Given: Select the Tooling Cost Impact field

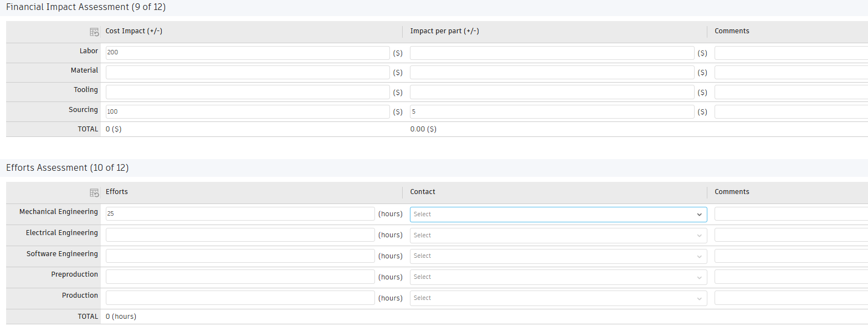Looking at the screenshot, I should point(248,92).
